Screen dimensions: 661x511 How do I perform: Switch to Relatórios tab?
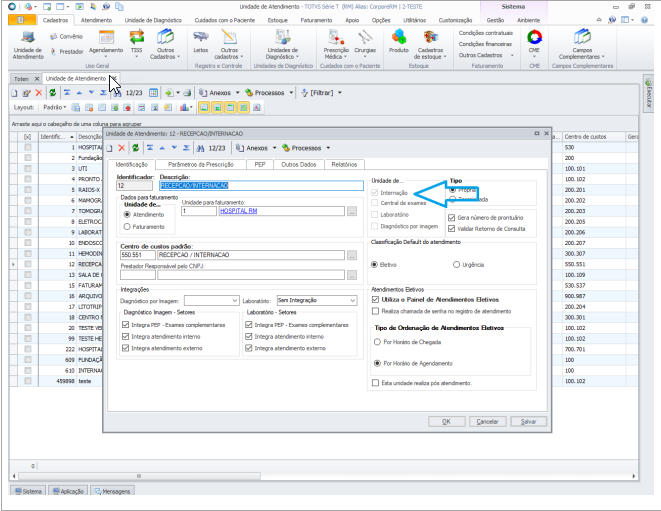344,164
